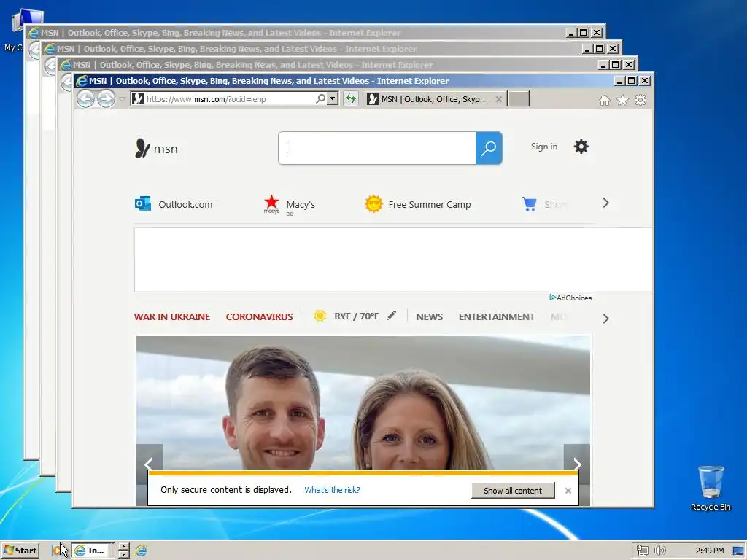Click the Macy's red star icon
The width and height of the screenshot is (747, 560).
coord(271,203)
